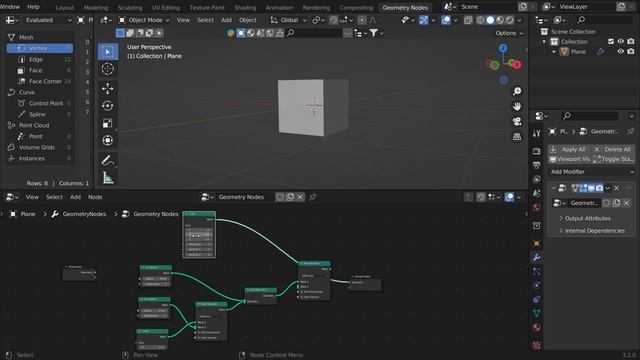
Task: Toggle Collection exclude checkbox in outliner
Action: click(611, 42)
